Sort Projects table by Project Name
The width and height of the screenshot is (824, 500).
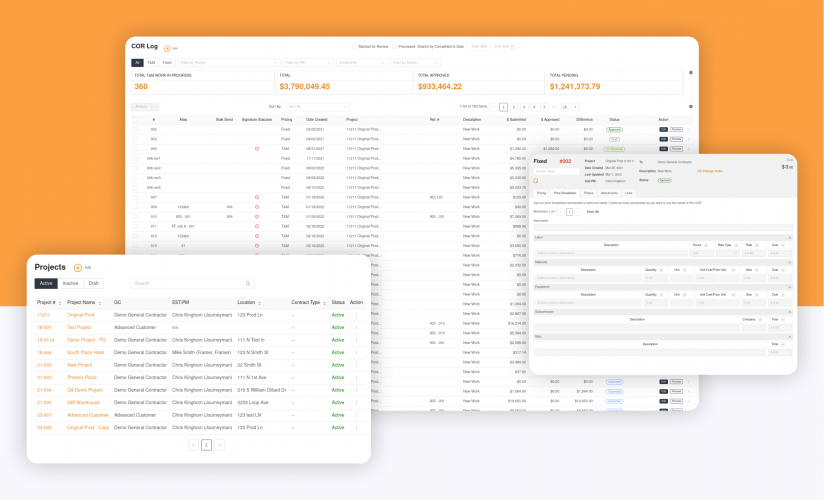(x=100, y=303)
